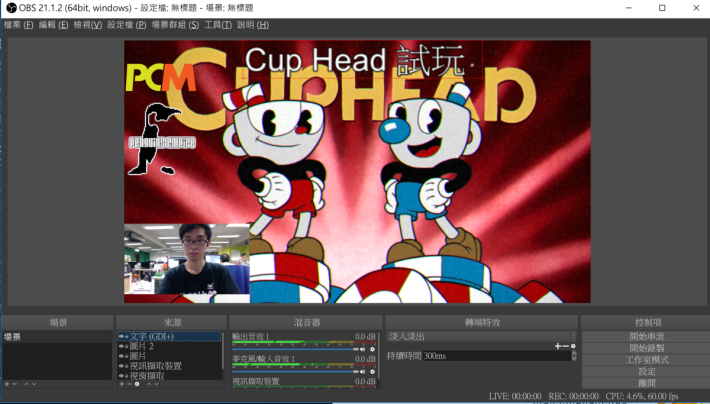The height and width of the screenshot is (404, 710).
Task: Click 開始錄製 to start recording
Action: click(x=647, y=348)
